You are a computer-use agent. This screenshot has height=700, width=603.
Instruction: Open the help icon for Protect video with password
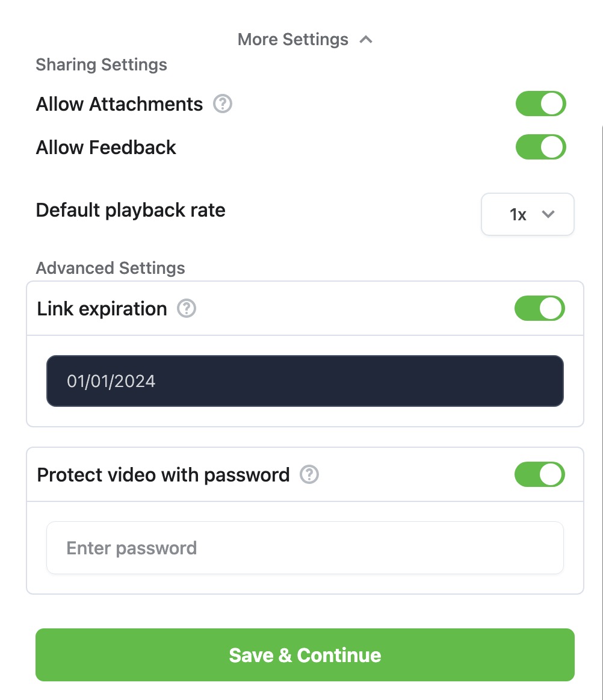[x=309, y=474]
